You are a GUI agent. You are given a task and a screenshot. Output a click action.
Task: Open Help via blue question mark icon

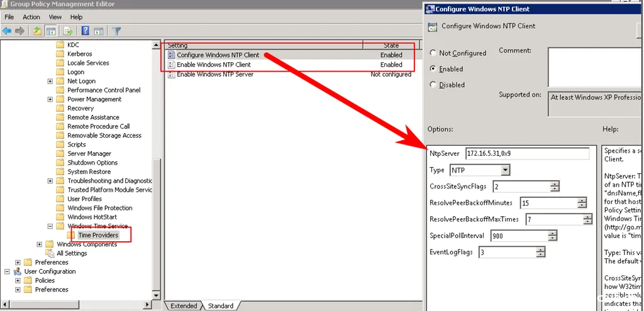[x=84, y=31]
